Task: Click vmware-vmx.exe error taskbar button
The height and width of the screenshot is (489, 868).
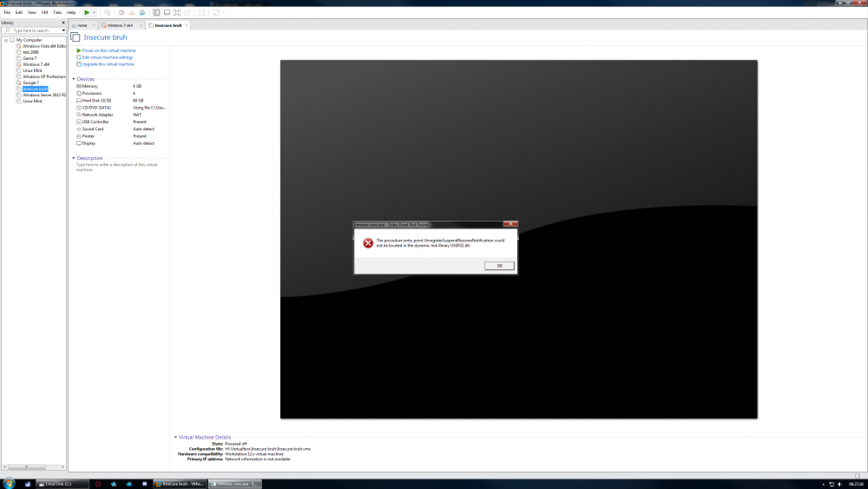Action: click(x=235, y=484)
